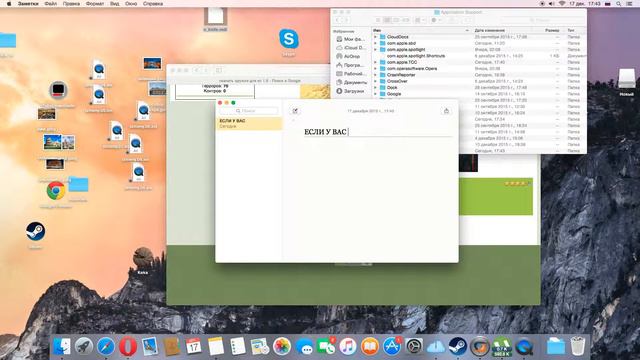Select the com.apple.spotlight.Shortcuts file
Screen dimensions: 640x360
(416, 56)
